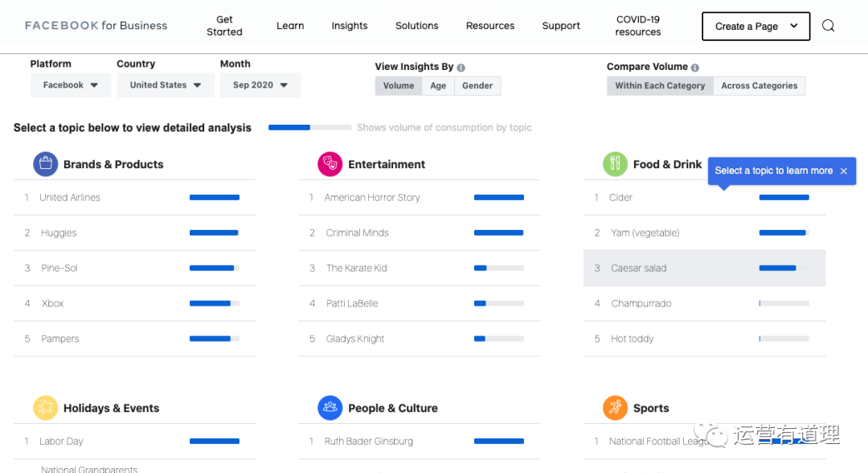Switch insights view to Gender
This screenshot has height=473, width=868.
[x=477, y=86]
